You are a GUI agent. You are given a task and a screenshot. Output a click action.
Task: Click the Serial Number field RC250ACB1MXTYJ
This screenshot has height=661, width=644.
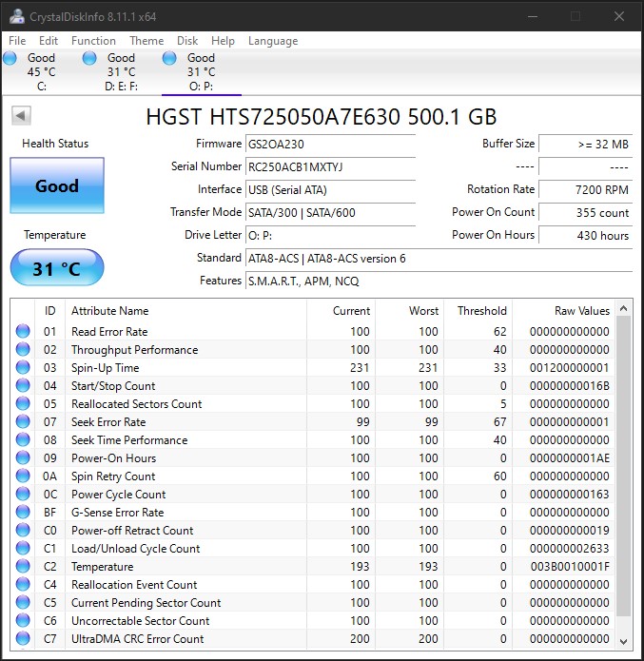(x=331, y=167)
